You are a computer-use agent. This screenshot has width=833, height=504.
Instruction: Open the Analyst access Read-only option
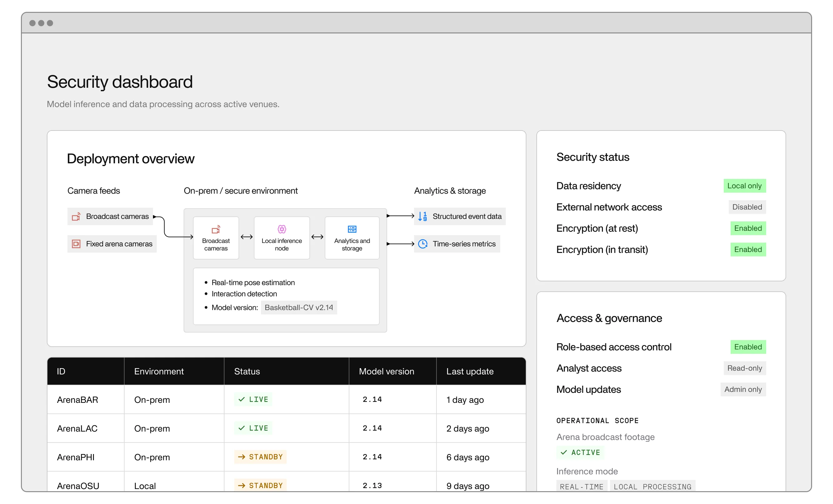[744, 368]
